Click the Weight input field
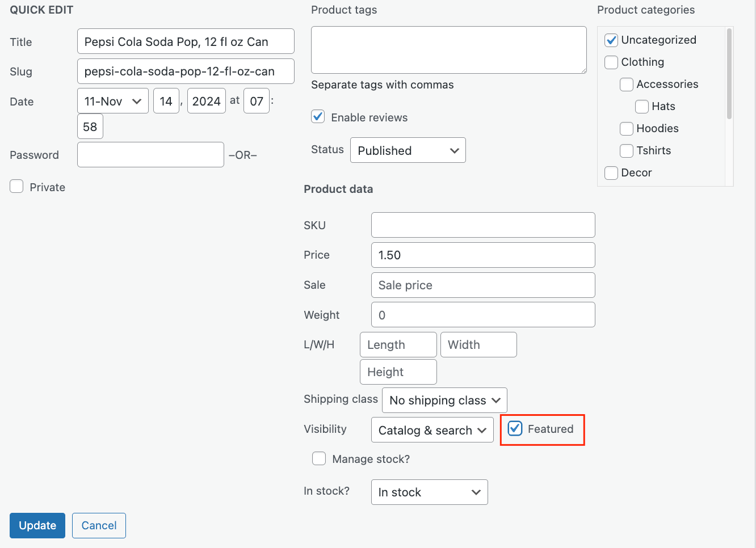This screenshot has width=756, height=548. (483, 315)
